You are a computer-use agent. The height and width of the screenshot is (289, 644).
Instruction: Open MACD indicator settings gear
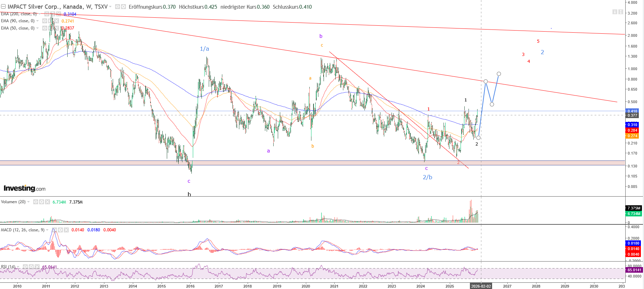(x=60, y=230)
